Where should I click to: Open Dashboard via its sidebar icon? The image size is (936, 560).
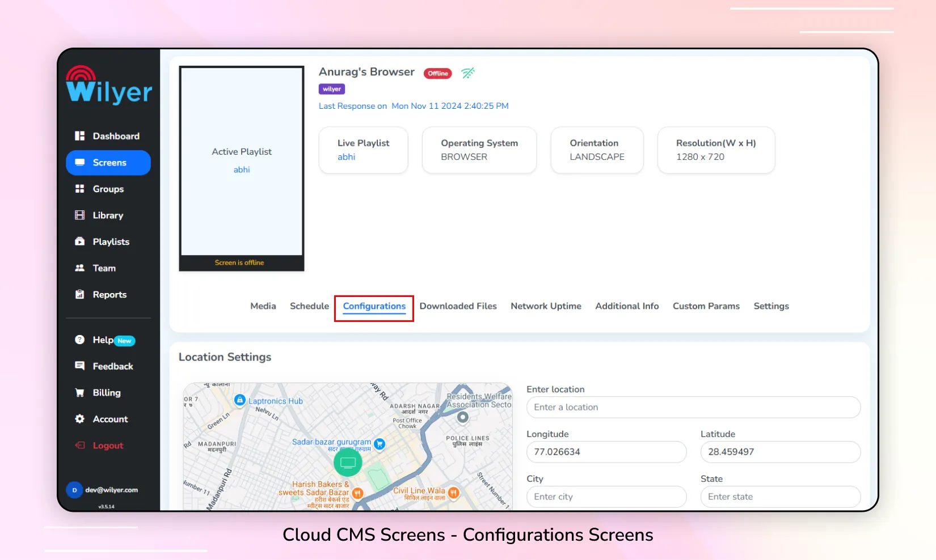click(80, 136)
